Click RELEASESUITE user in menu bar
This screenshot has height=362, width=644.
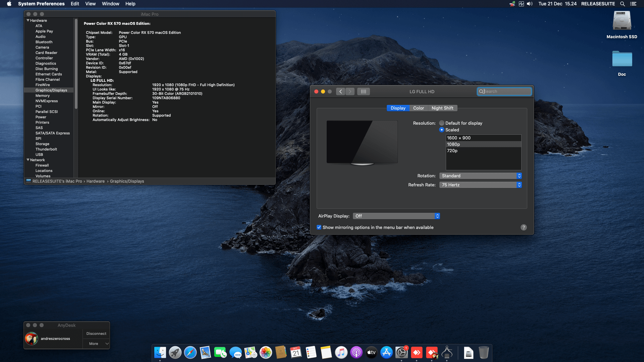598,4
